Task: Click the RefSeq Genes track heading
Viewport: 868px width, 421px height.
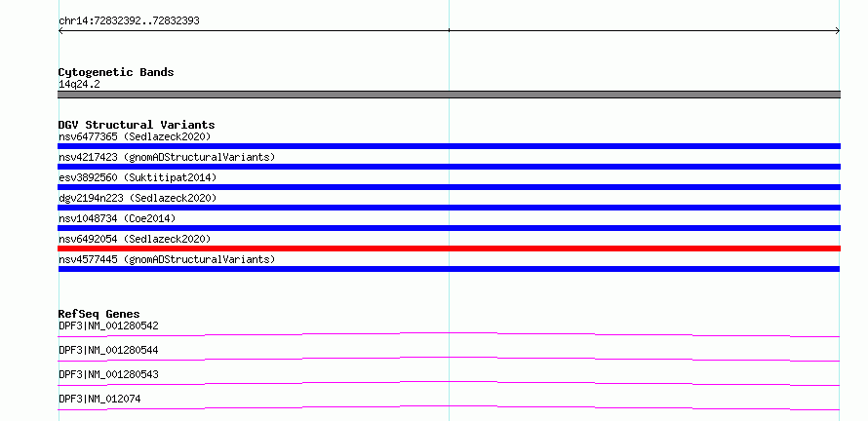Action: 99,314
